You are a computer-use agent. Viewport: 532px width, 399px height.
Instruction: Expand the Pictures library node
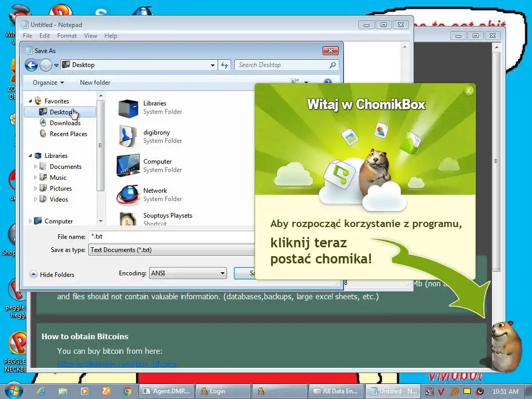point(35,188)
